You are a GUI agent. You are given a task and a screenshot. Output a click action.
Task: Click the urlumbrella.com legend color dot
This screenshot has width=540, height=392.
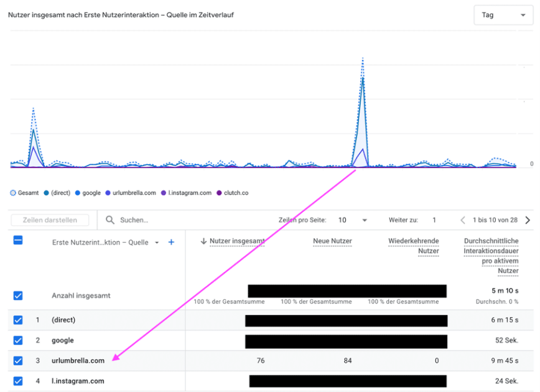click(x=108, y=193)
